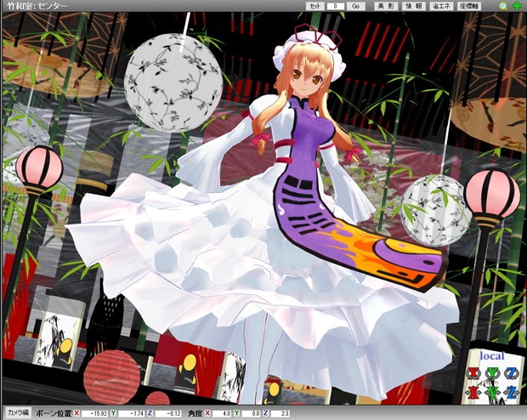The image size is (527, 420).
Task: Click the 竹和室:センター title text
Action: [x=37, y=6]
